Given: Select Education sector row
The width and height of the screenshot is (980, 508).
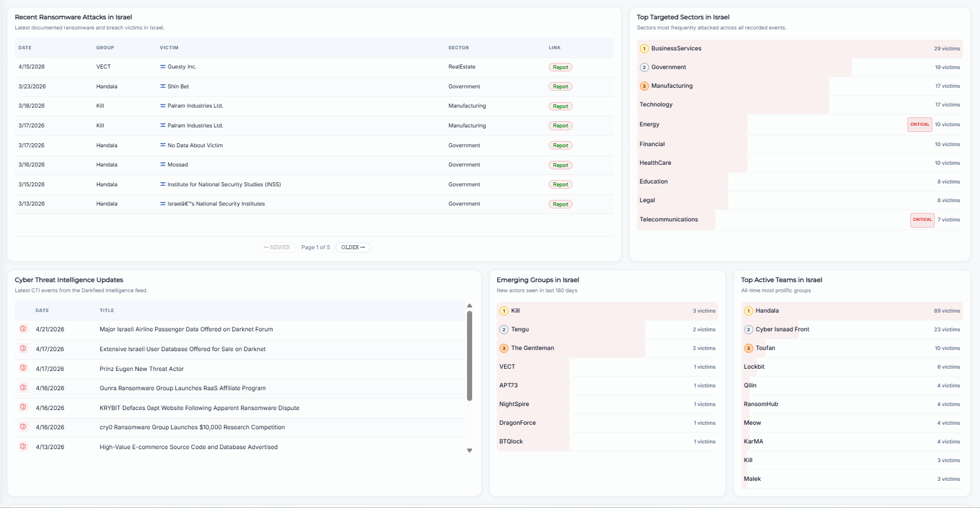Looking at the screenshot, I should (800, 182).
